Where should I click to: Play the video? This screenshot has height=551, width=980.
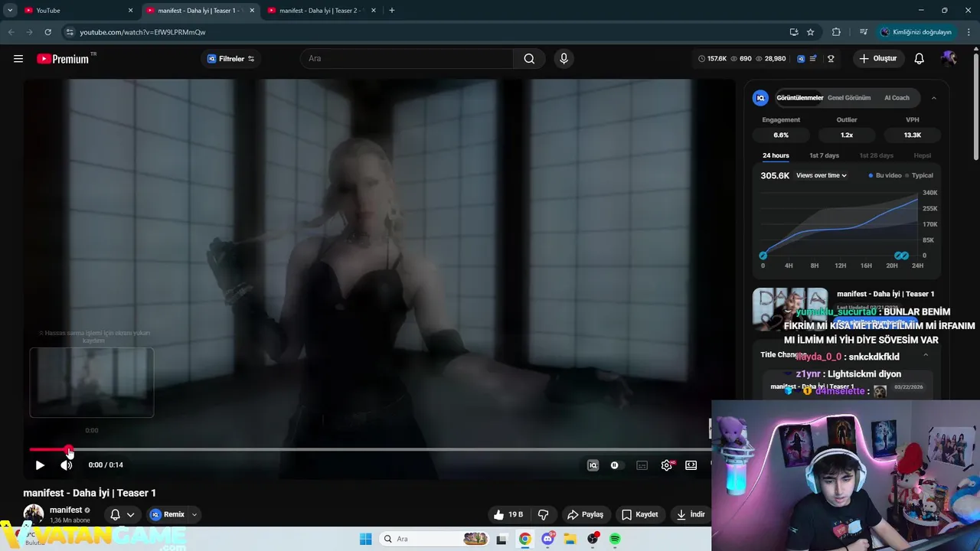tap(40, 465)
